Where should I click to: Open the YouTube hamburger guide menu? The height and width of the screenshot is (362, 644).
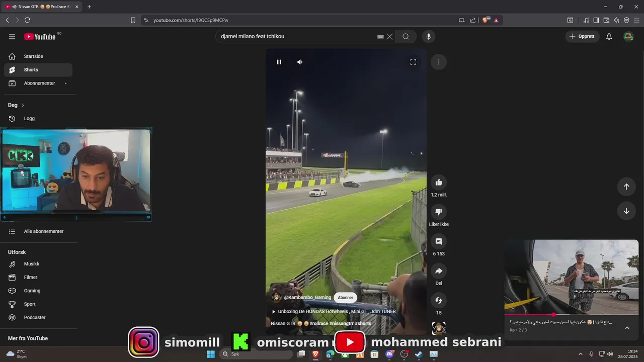point(12,36)
